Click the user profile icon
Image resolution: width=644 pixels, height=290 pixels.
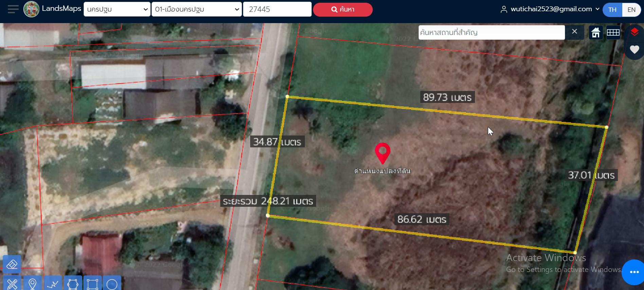coord(504,10)
